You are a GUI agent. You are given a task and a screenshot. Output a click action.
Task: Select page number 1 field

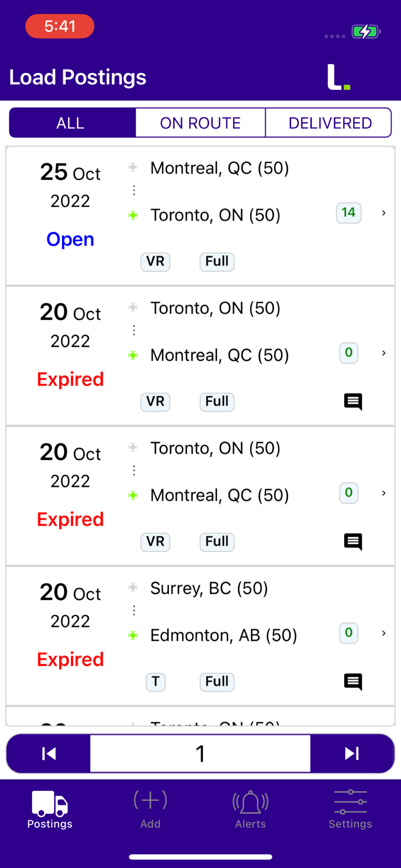tap(200, 753)
